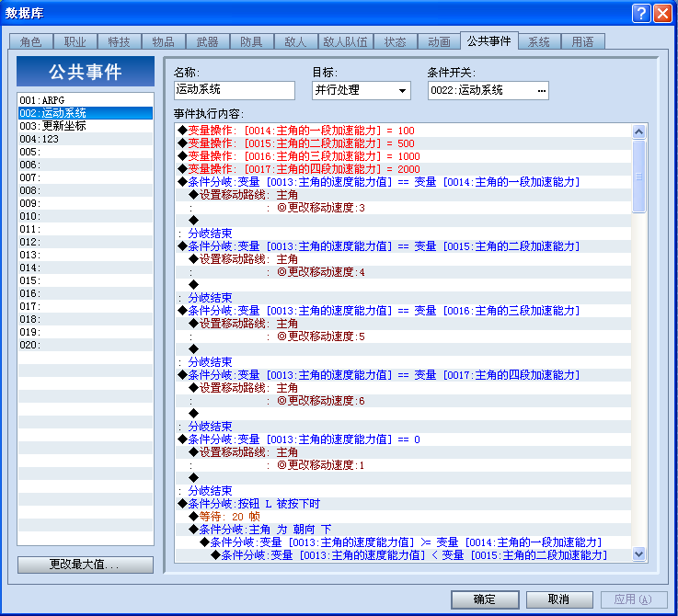The width and height of the screenshot is (678, 616).
Task: Click the 更改最大值 button
Action: [86, 565]
